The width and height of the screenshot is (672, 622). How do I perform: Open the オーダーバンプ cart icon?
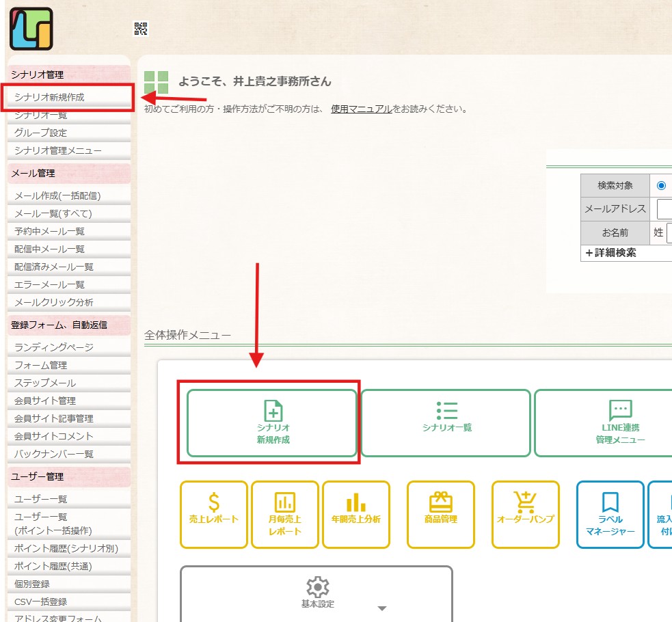click(525, 502)
